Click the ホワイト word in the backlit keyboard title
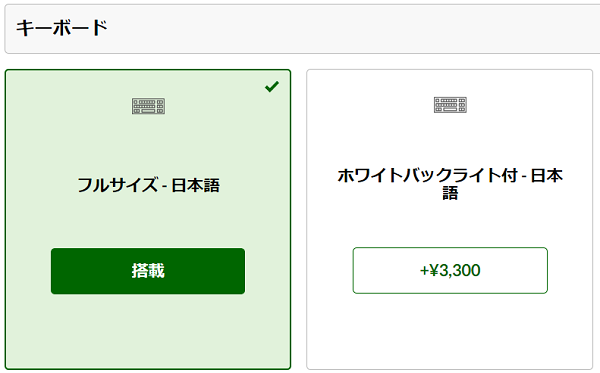Image resolution: width=600 pixels, height=373 pixels. (x=371, y=176)
